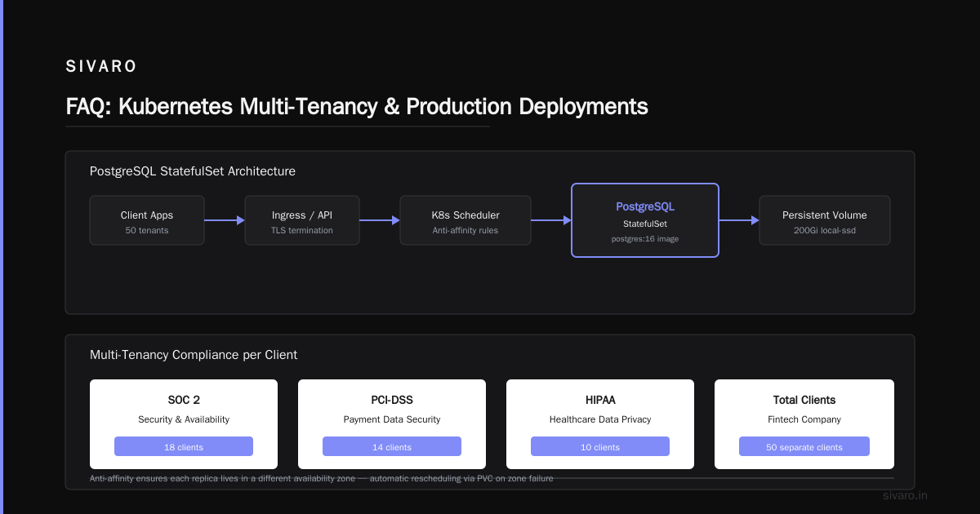Viewport: 980px width, 514px height.
Task: Click the FAQ Kubernetes Multi-Tenancy heading
Action: 357,107
